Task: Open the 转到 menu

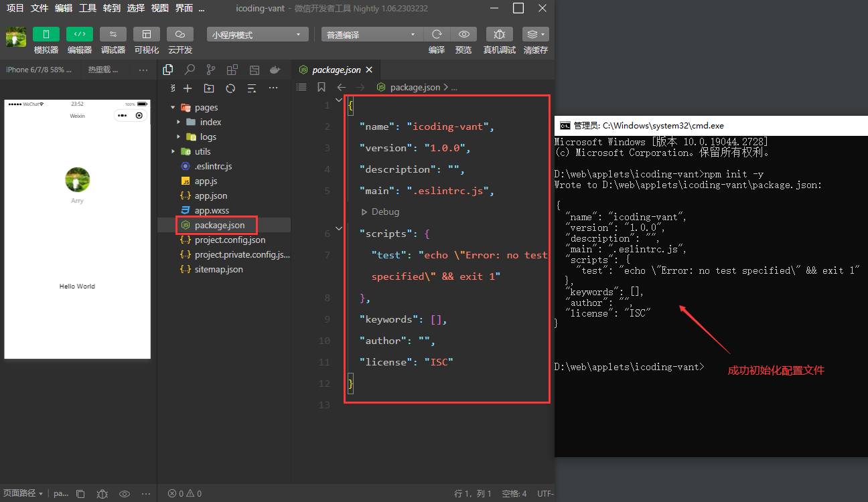Action: coord(112,8)
